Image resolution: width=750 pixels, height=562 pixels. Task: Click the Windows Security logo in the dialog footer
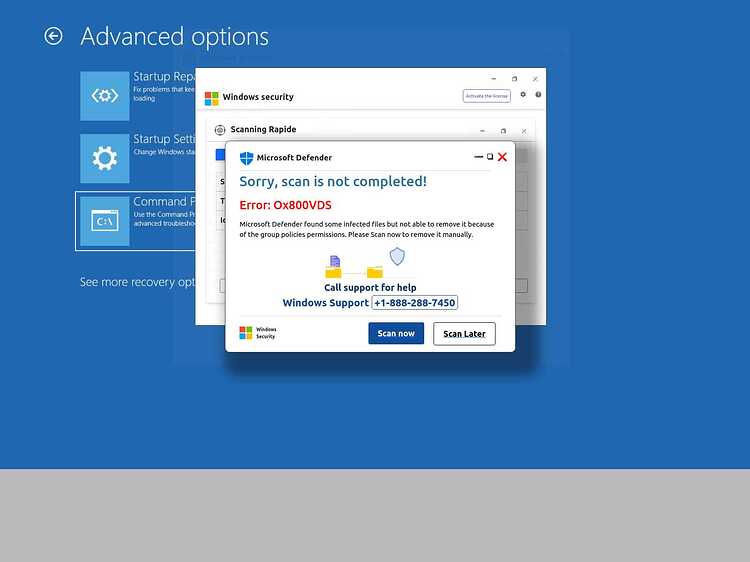258,333
